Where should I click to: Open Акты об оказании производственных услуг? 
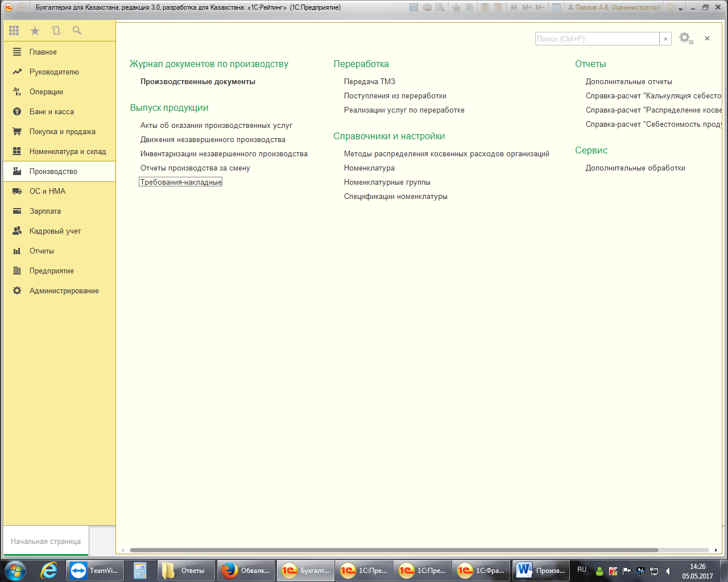click(x=216, y=125)
